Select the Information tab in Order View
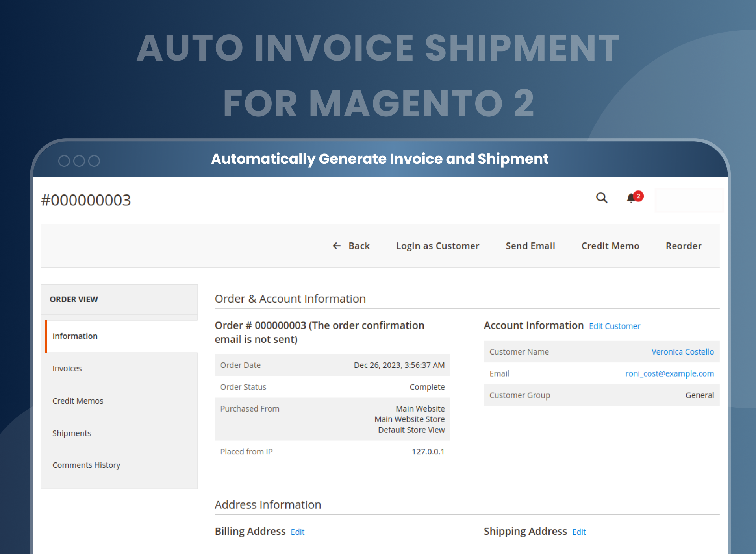 click(x=122, y=336)
